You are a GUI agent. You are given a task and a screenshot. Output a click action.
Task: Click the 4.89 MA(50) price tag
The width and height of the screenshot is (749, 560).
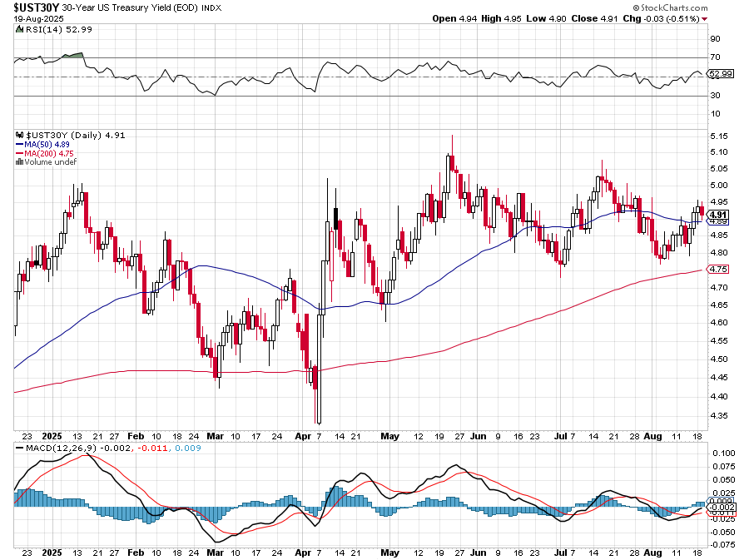point(717,221)
